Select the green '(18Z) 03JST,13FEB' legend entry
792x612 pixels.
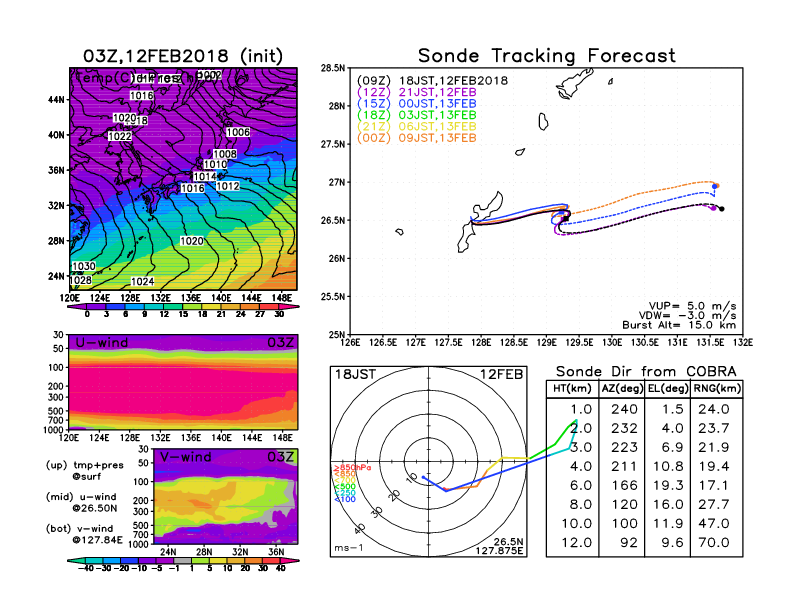[x=417, y=115]
